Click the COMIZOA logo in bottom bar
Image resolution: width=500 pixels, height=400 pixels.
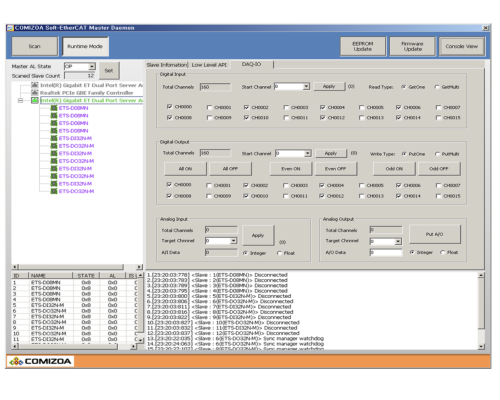point(40,361)
